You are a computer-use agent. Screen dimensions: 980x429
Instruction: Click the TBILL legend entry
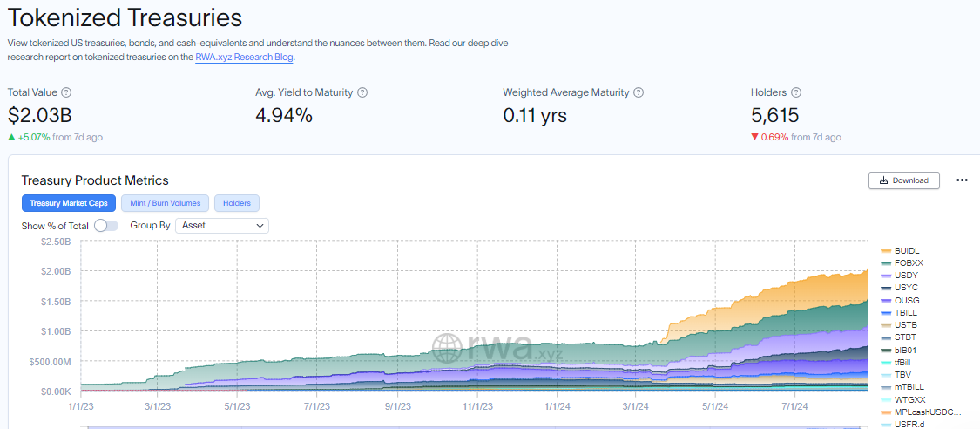point(905,312)
